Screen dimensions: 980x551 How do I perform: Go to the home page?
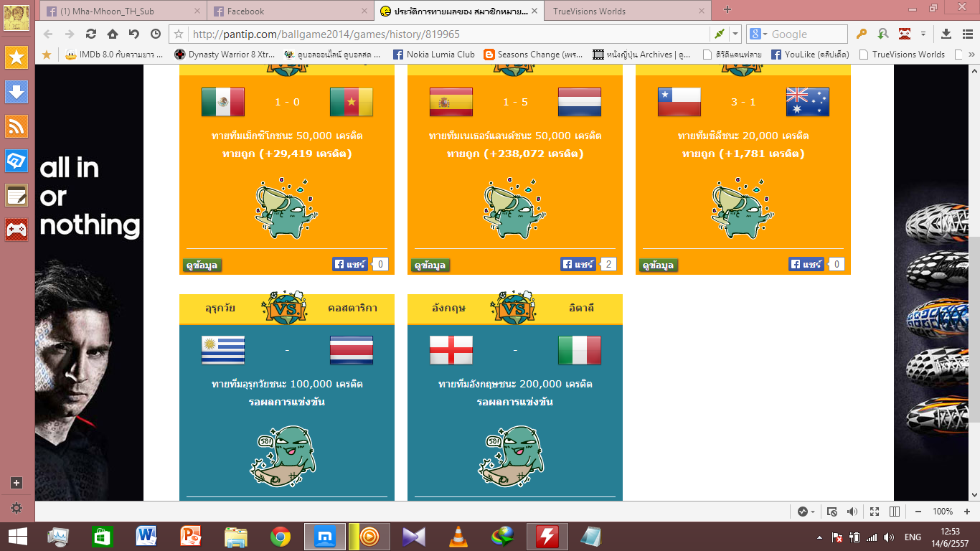coord(113,34)
